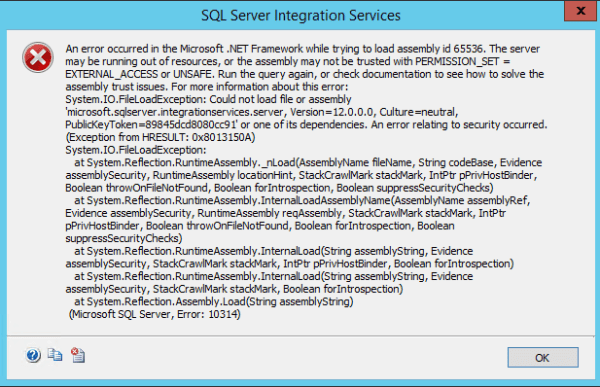Click the 'SQL Server Integration Services' title text

tap(301, 15)
